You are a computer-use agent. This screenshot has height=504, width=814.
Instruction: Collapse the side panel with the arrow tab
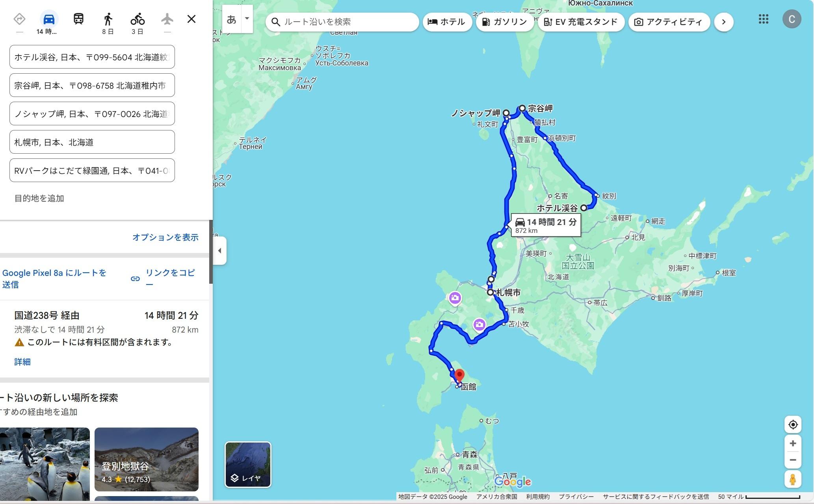point(220,251)
